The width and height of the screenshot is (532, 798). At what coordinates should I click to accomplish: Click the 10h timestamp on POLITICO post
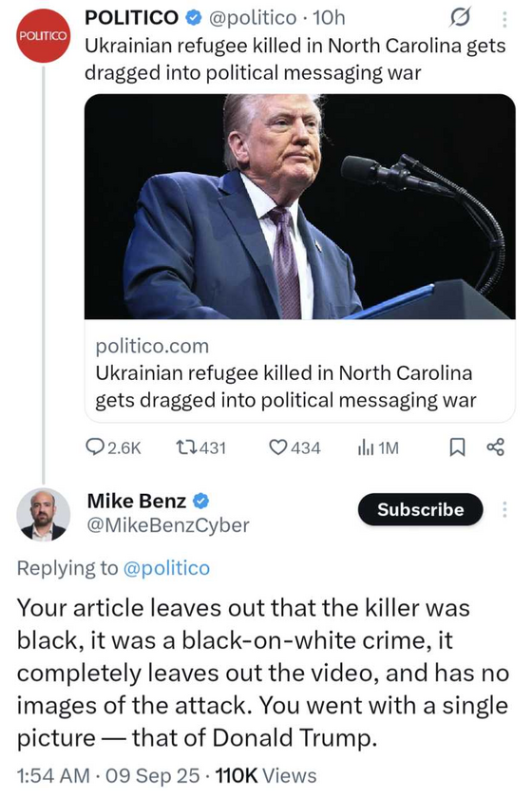329,18
